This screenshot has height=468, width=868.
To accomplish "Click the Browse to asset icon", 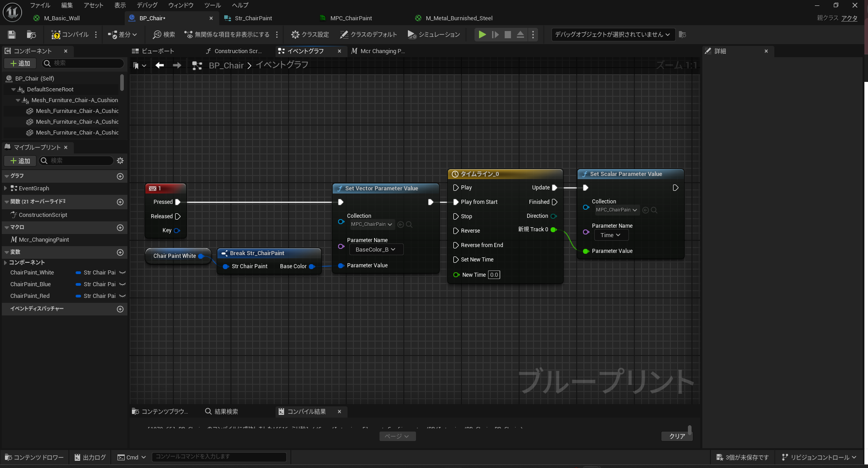I will [31, 35].
